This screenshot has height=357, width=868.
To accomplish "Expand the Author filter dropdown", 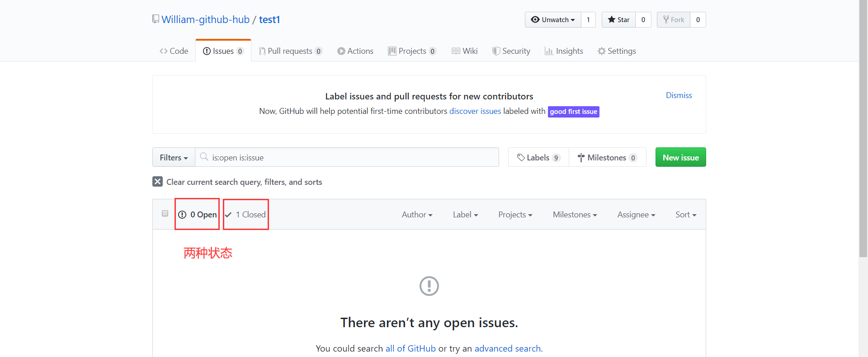I will click(417, 215).
